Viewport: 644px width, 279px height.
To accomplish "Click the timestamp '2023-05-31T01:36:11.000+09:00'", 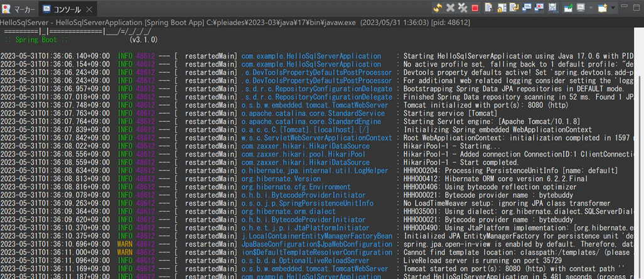I will tap(55, 252).
